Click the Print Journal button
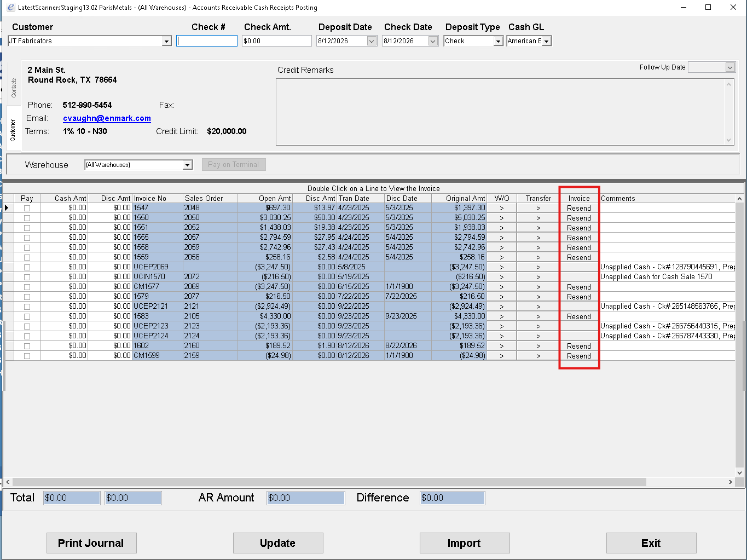 point(91,543)
